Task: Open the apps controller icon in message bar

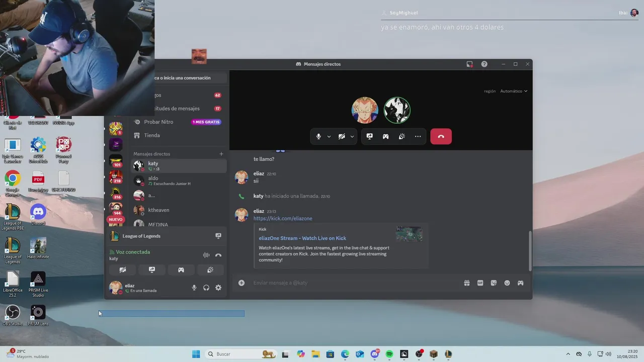Action: click(520, 283)
